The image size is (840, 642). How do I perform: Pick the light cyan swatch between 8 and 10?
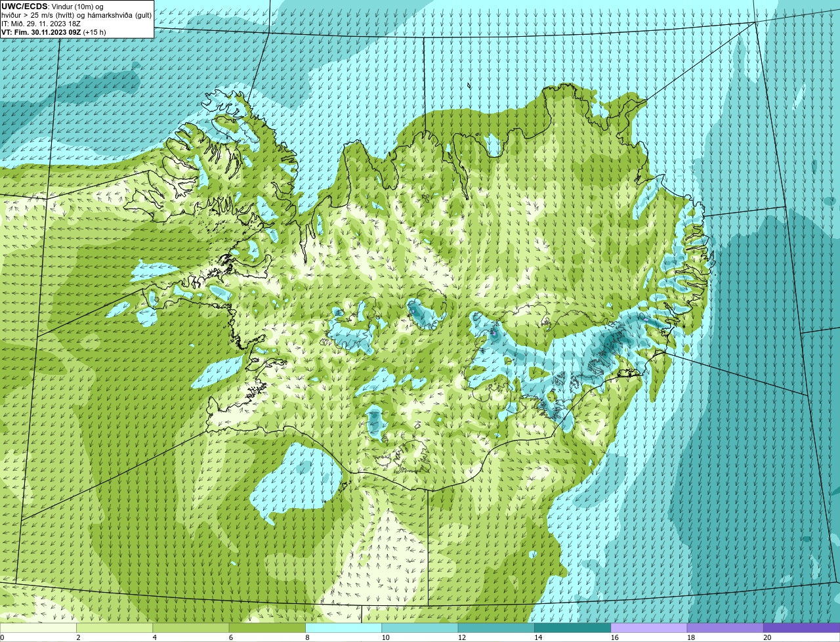pyautogui.click(x=344, y=628)
